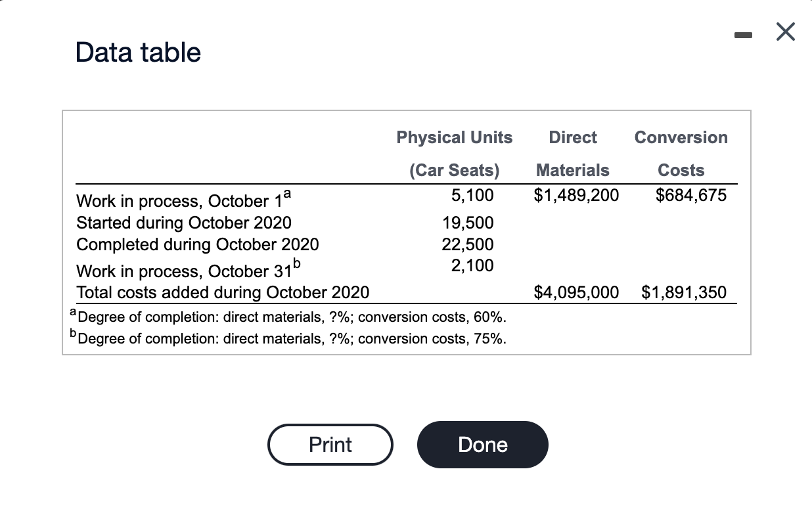Image resolution: width=812 pixels, height=511 pixels.
Task: Select the Completed during October 2020 row
Action: 198,244
